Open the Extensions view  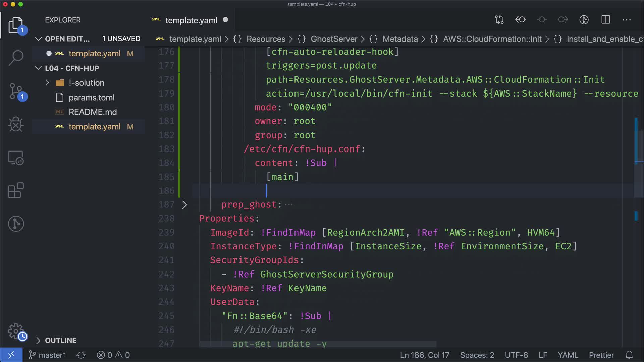coord(16,190)
